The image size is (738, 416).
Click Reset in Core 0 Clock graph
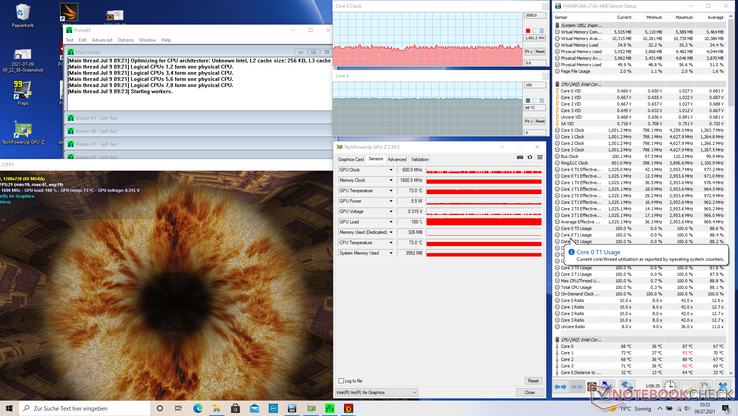pyautogui.click(x=540, y=51)
